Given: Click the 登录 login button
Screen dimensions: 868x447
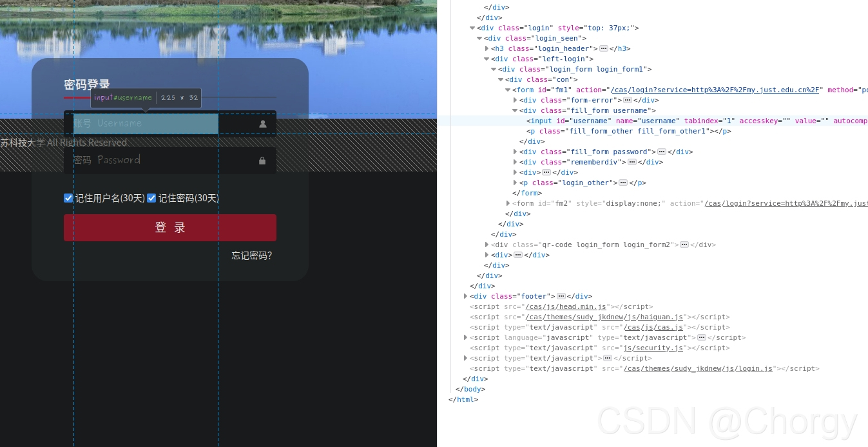Looking at the screenshot, I should [170, 228].
